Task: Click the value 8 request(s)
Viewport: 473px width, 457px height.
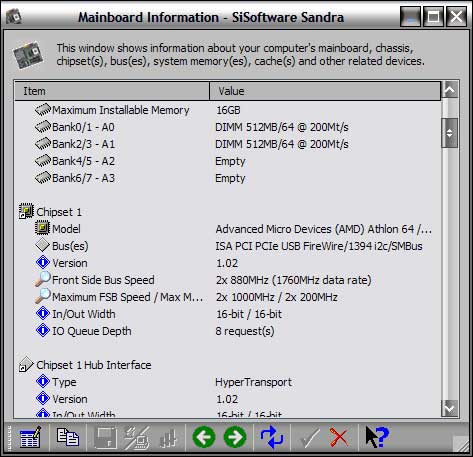Action: (x=245, y=331)
